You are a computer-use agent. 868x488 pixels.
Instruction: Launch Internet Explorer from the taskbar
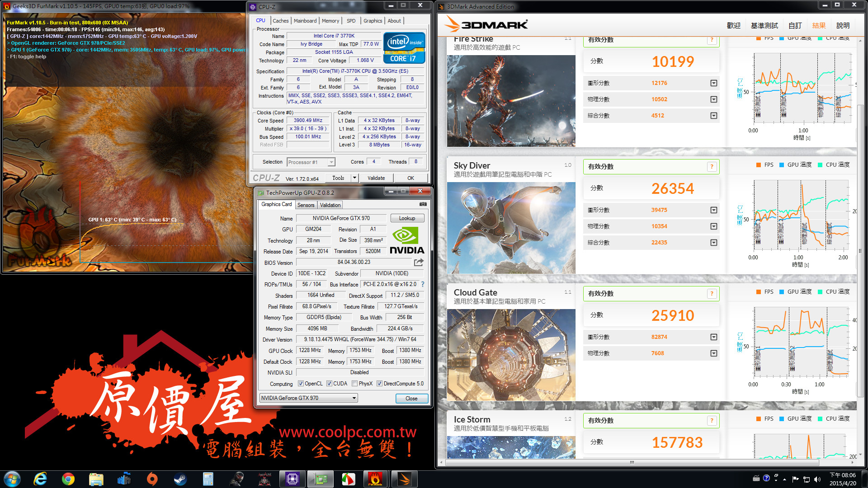pos(40,479)
